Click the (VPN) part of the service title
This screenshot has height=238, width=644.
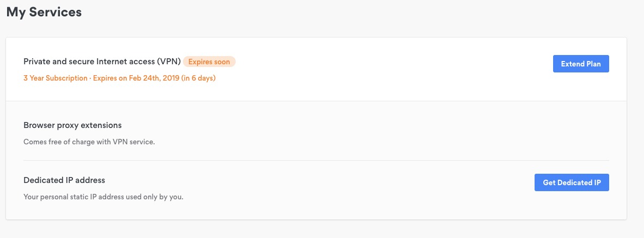point(168,62)
